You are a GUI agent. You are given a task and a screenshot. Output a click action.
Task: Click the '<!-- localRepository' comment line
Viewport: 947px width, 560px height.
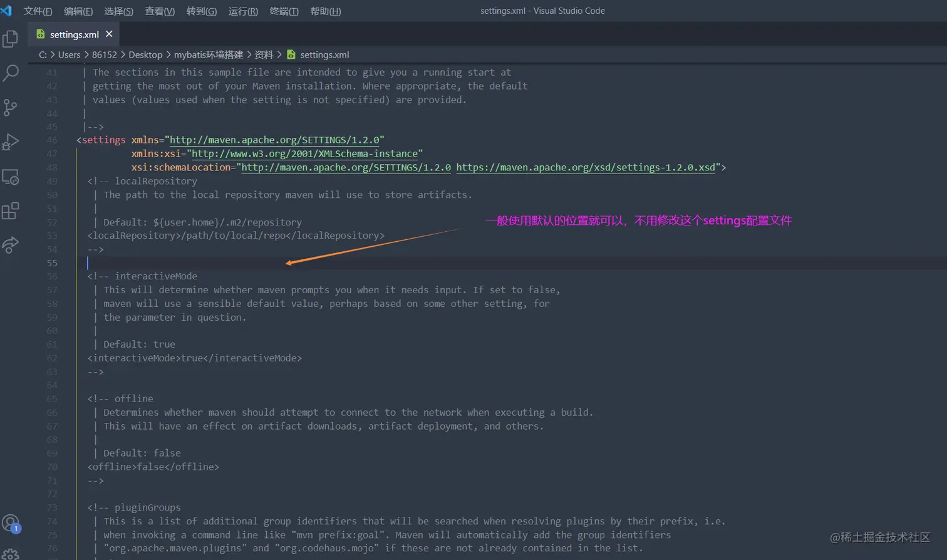(142, 181)
